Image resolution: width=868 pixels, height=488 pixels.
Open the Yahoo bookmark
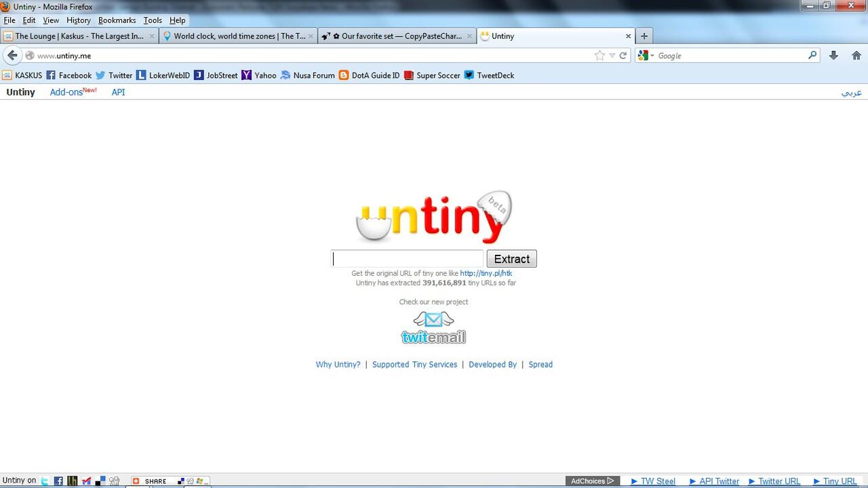259,75
